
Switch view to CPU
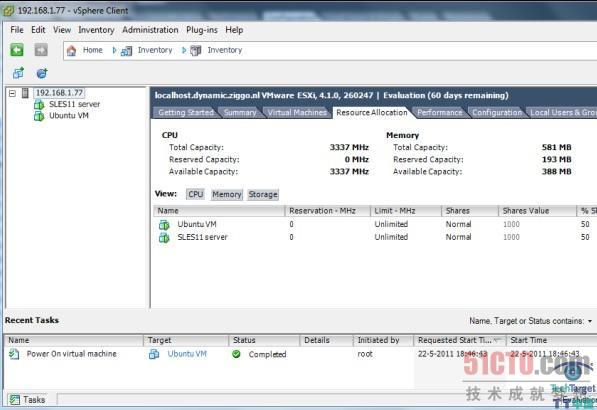[x=196, y=194]
